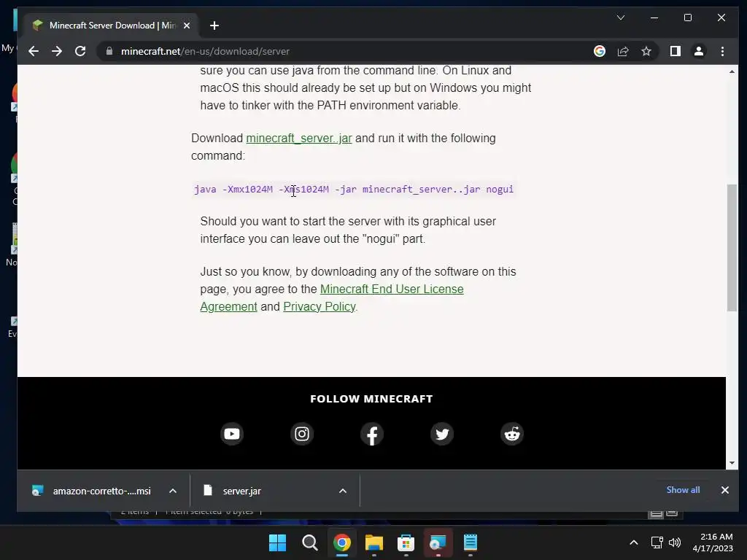This screenshot has height=560, width=747.
Task: Open Minecraft's Facebook page
Action: (x=372, y=434)
